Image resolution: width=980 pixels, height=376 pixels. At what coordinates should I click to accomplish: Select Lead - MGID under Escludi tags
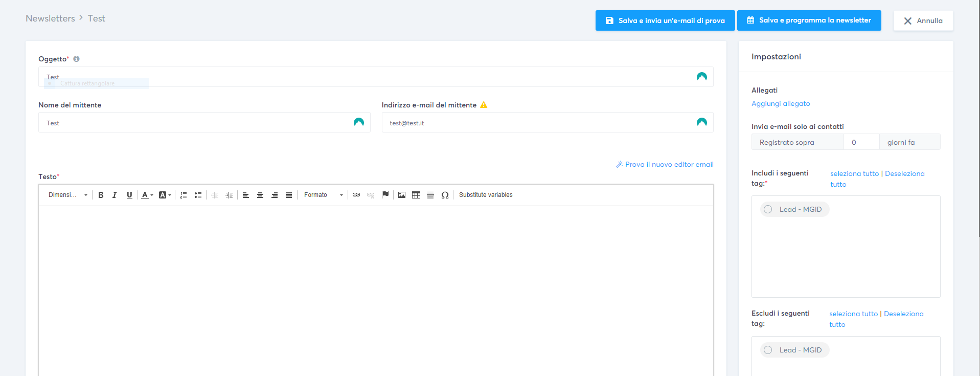[794, 350]
